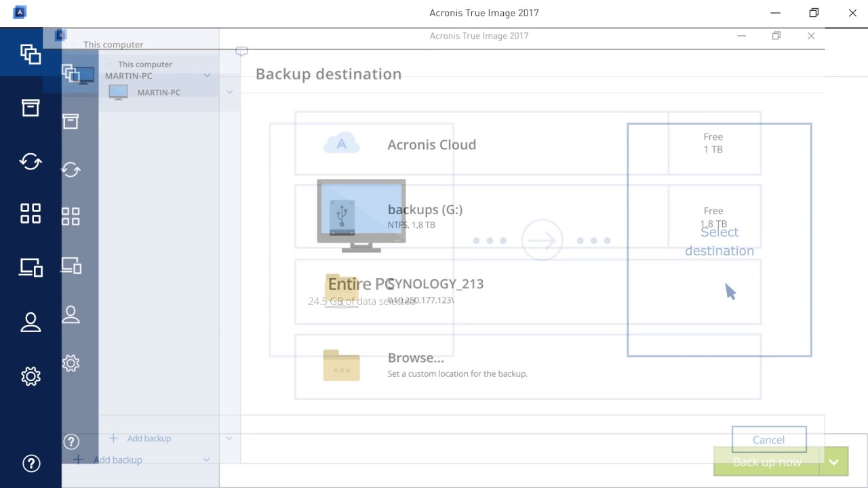This screenshot has width=868, height=488.
Task: Open the Backup section in the sidebar
Action: click(31, 54)
